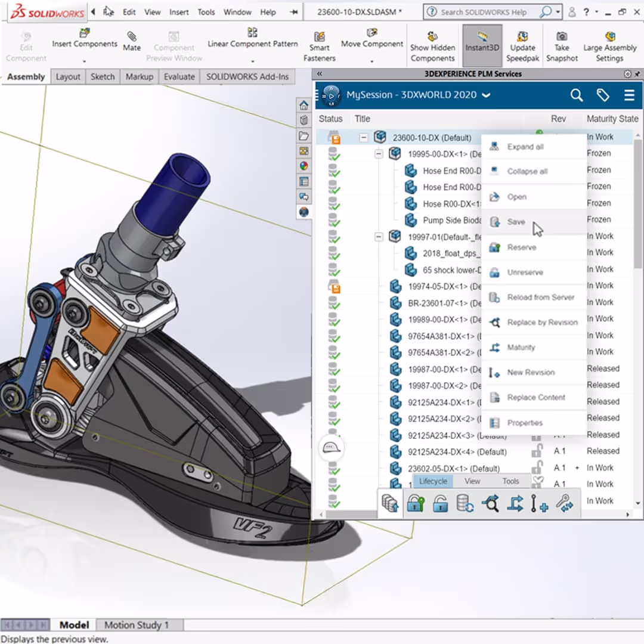
Task: Toggle the pin on PLM Services panel
Action: tap(637, 74)
